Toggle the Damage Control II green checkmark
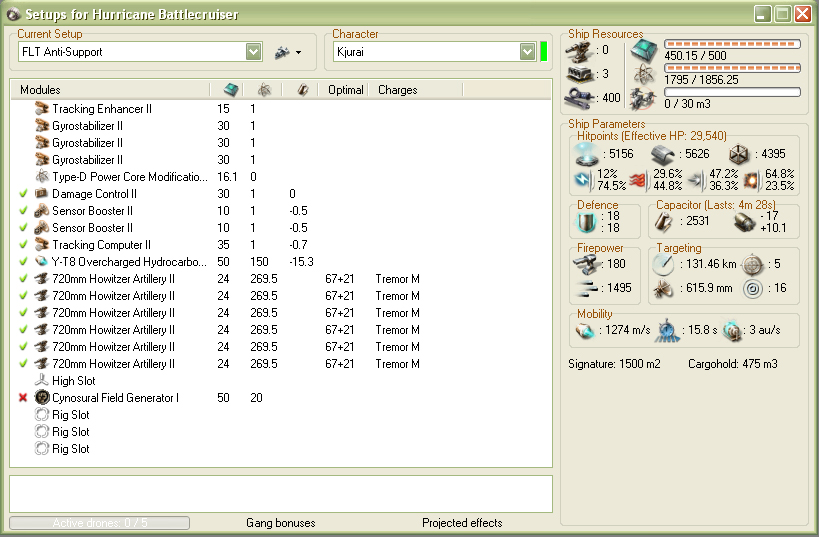819x537 pixels. [23, 194]
